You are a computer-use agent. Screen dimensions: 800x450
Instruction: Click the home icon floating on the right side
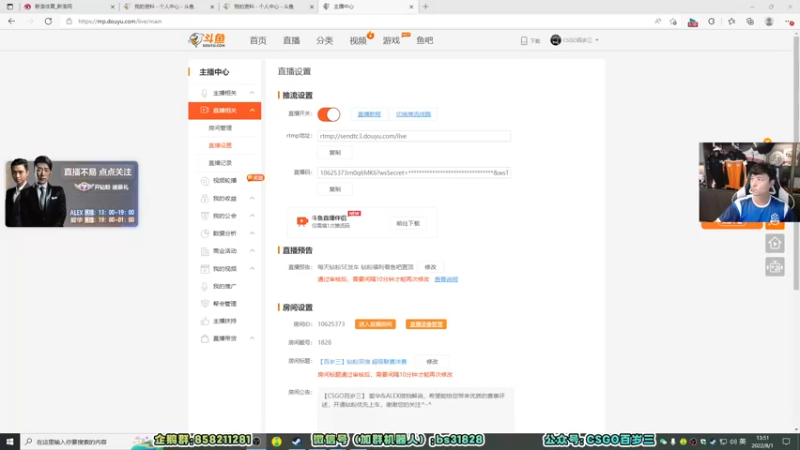774,243
